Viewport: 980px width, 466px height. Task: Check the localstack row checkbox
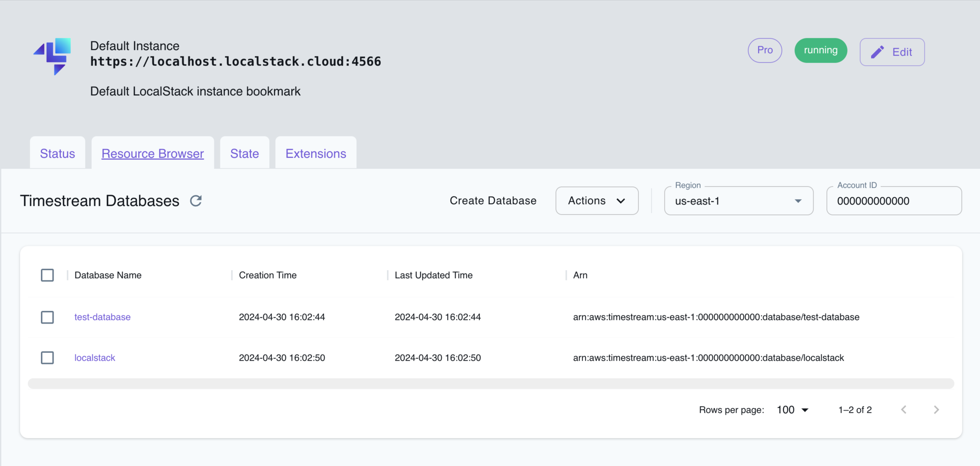[x=47, y=358]
